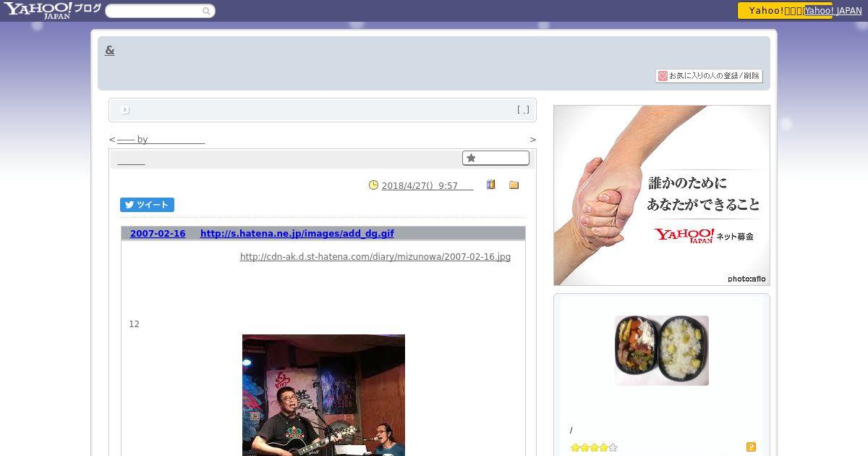868x456 pixels.
Task: Click the bracket links at navigation bar right
Action: tap(523, 110)
